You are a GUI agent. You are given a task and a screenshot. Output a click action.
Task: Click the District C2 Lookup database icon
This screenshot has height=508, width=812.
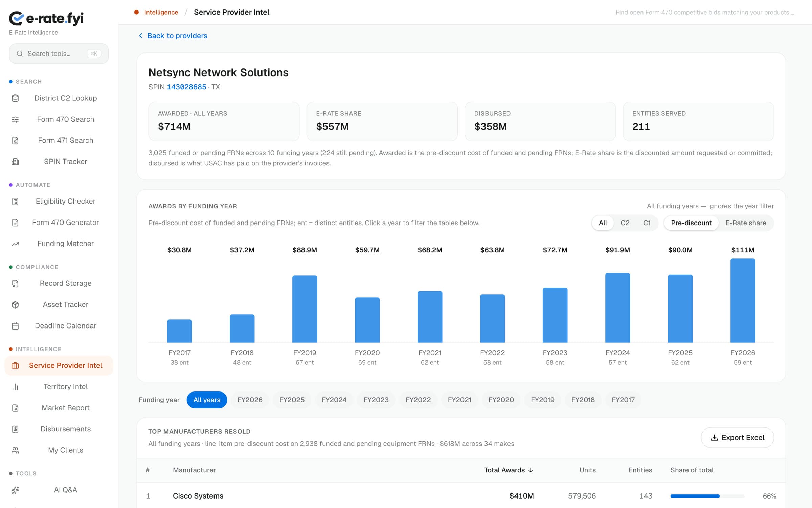click(x=15, y=98)
